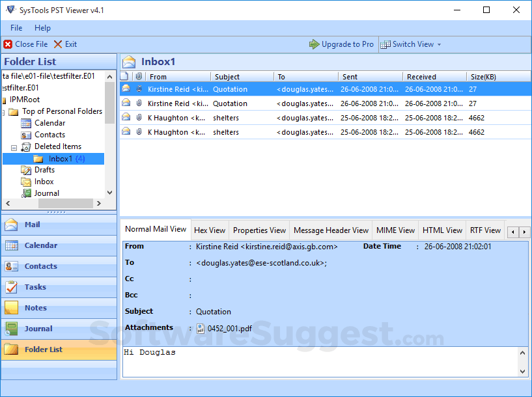Screen dimensions: 532x397
Task: Sort by attachment paperclip column header
Action: coord(139,76)
